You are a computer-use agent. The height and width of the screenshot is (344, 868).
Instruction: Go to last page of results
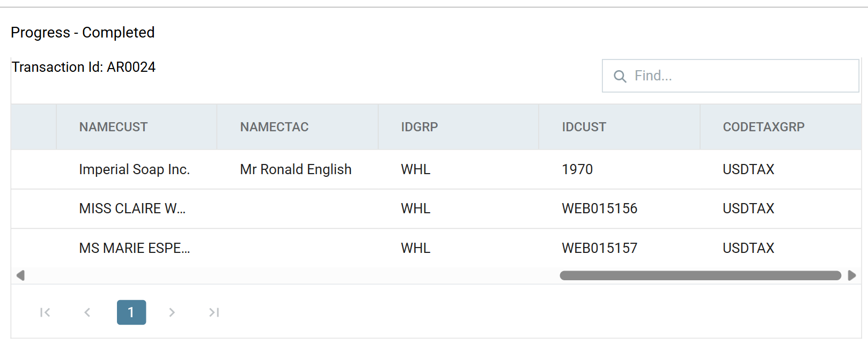[x=214, y=312]
